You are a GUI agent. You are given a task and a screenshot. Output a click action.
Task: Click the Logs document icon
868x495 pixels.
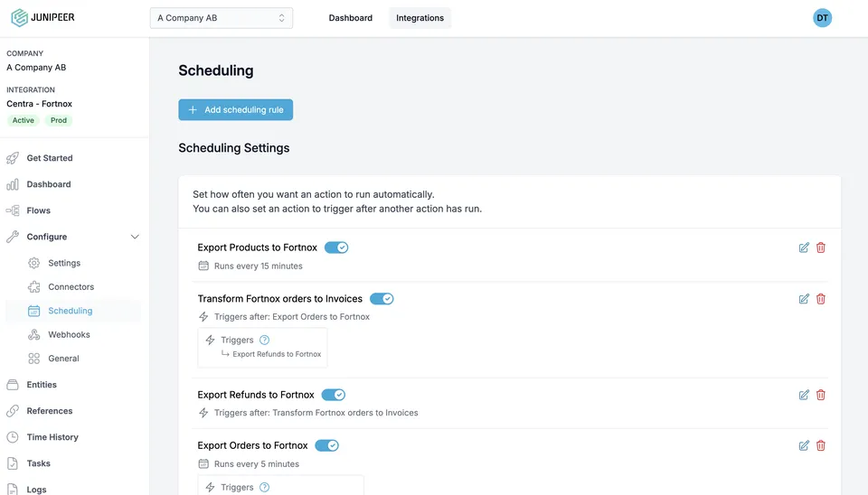click(x=12, y=490)
